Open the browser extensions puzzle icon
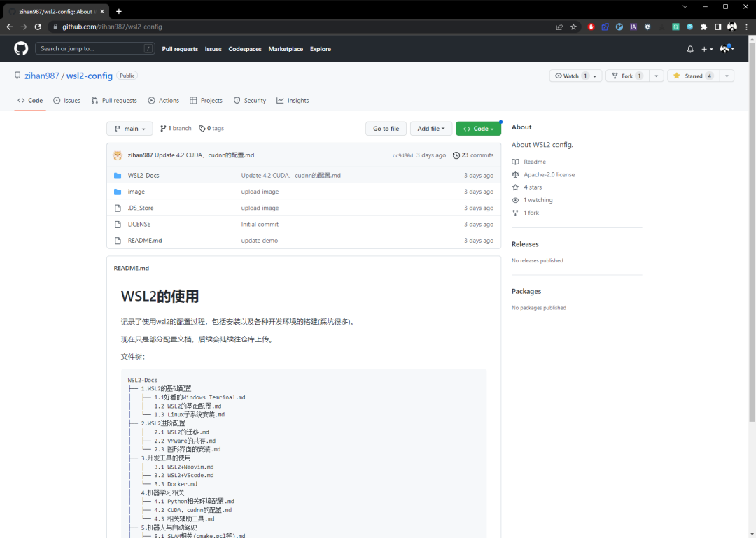756x538 pixels. (x=704, y=27)
